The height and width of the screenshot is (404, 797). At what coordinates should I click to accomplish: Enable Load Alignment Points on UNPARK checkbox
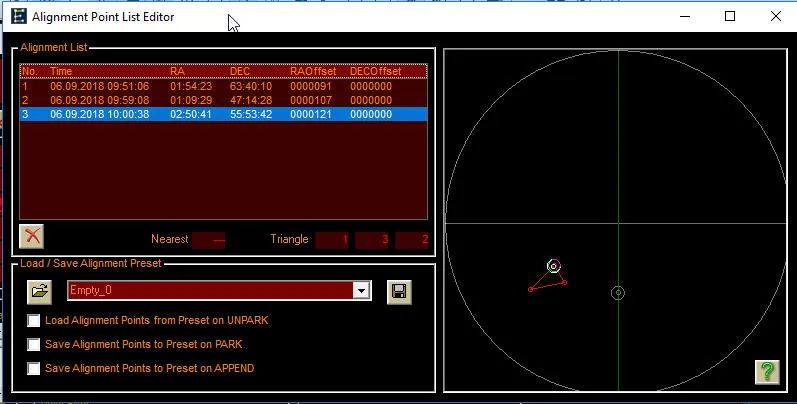click(x=35, y=321)
